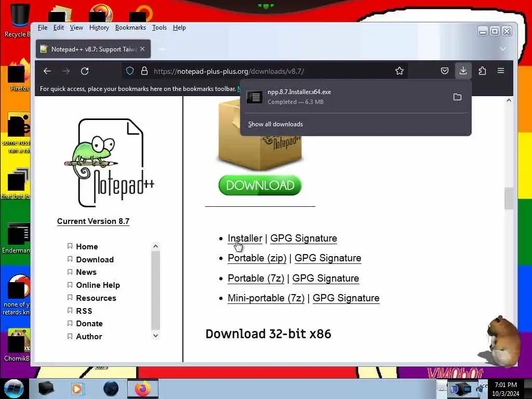Bookmark this page with the star icon

pos(400,71)
